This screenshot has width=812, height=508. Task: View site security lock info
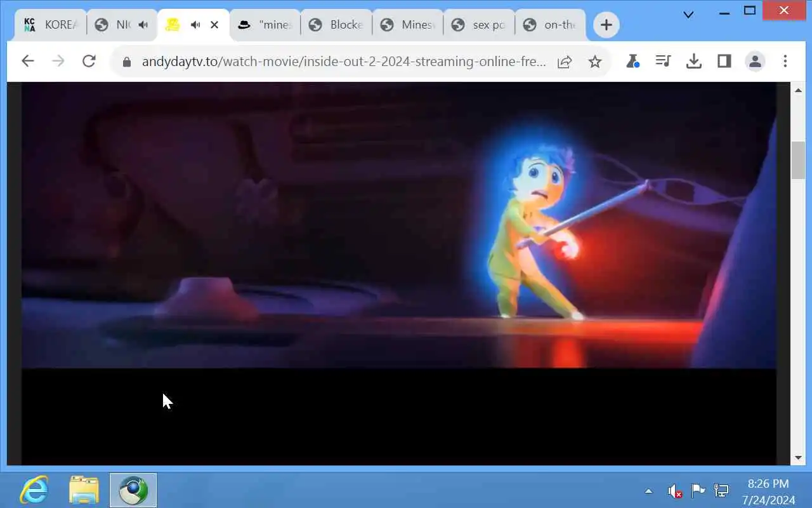pyautogui.click(x=126, y=62)
